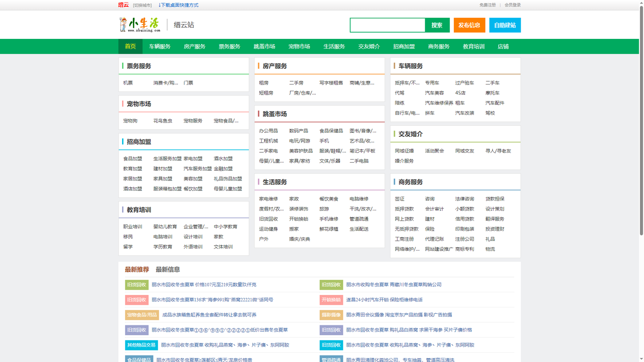Open the 办公用品 flea market category
This screenshot has width=644, height=362.
click(x=268, y=130)
